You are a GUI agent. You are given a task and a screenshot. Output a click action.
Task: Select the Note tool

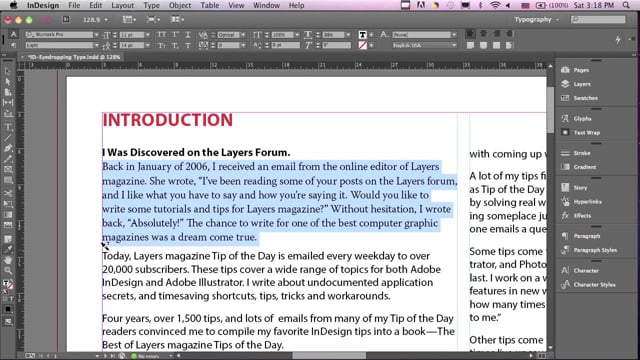coord(8,239)
